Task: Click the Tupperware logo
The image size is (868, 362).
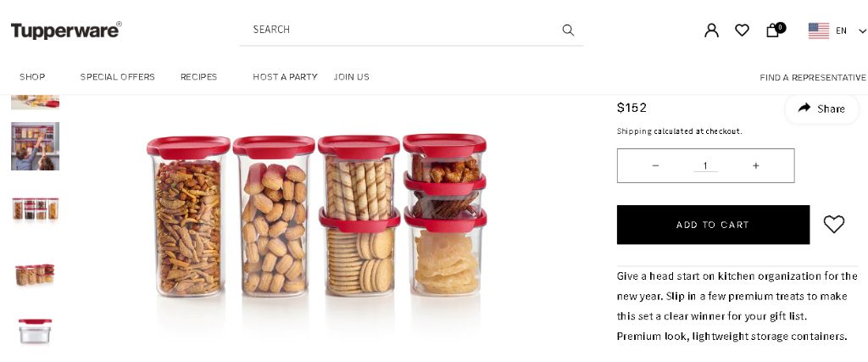Action: tap(66, 30)
